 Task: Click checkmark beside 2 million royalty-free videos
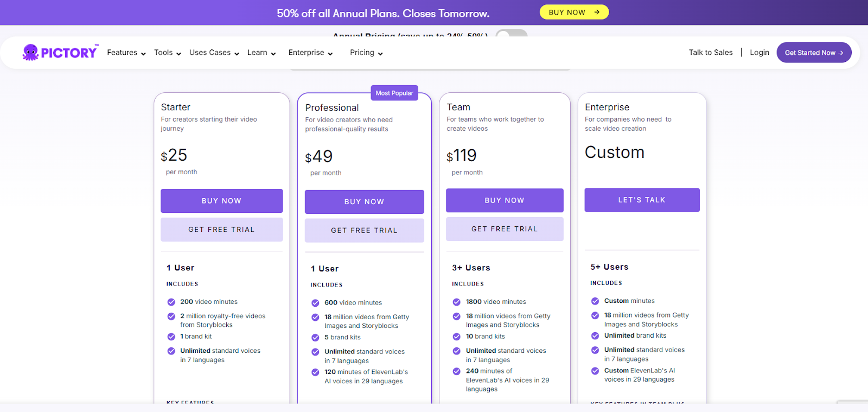pyautogui.click(x=171, y=316)
